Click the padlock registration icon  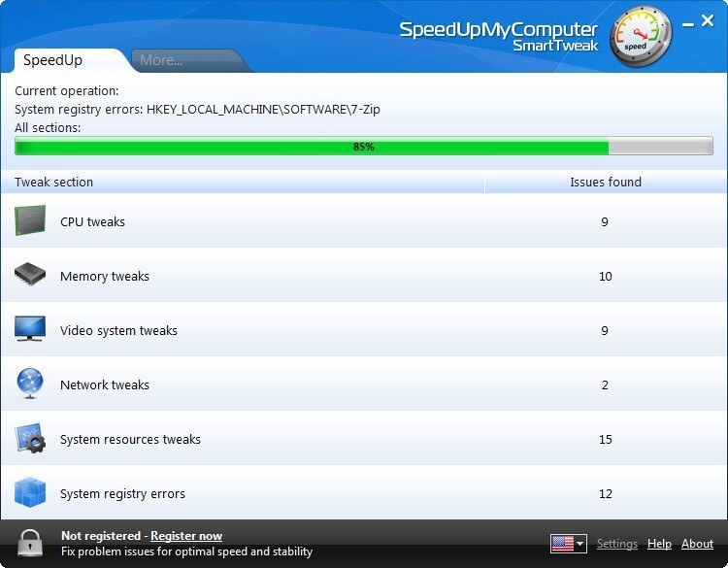point(30,543)
